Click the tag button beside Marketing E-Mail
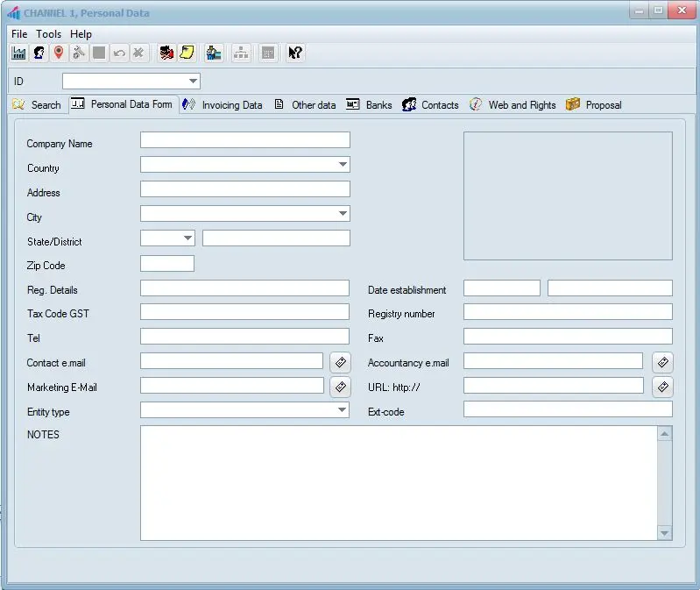 pos(340,387)
